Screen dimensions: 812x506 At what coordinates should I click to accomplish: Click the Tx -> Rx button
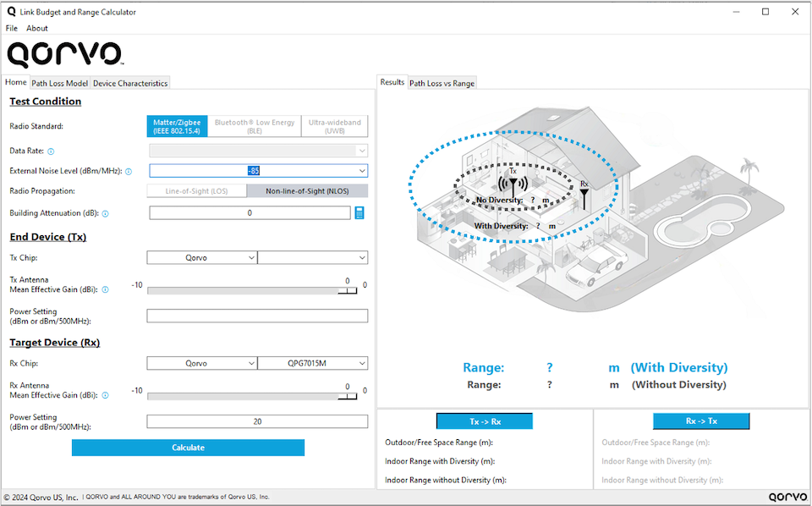(484, 421)
